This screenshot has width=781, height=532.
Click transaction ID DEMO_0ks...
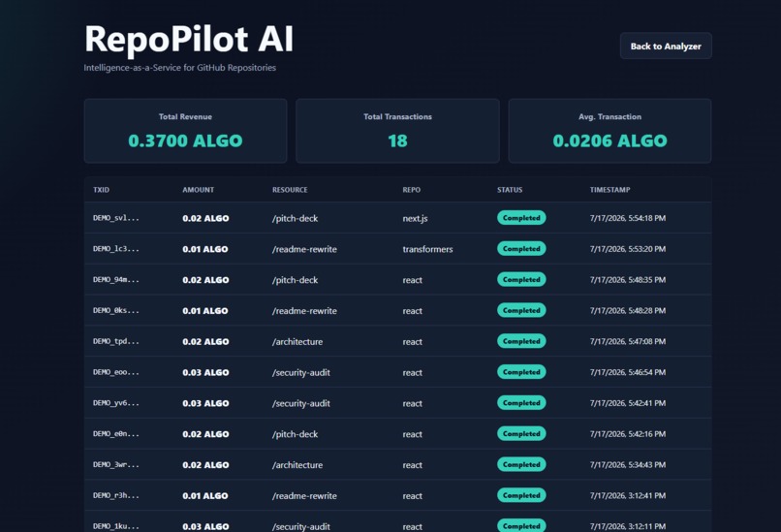pyautogui.click(x=116, y=310)
